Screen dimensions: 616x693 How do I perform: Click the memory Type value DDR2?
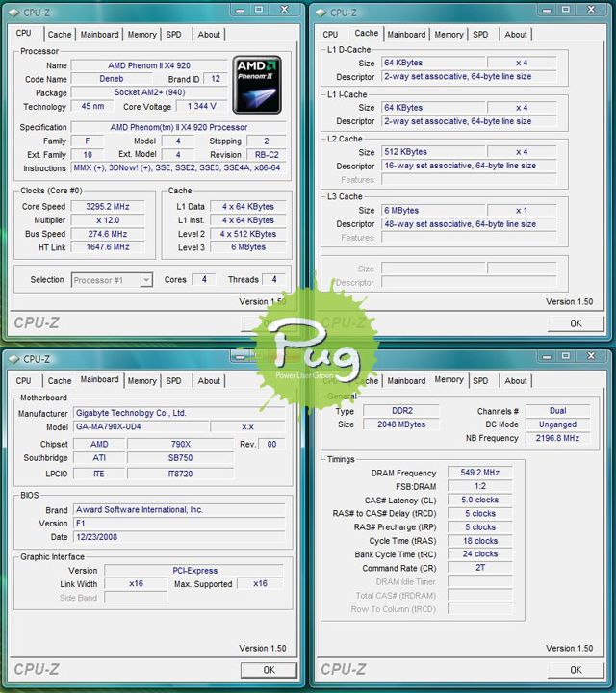point(401,411)
